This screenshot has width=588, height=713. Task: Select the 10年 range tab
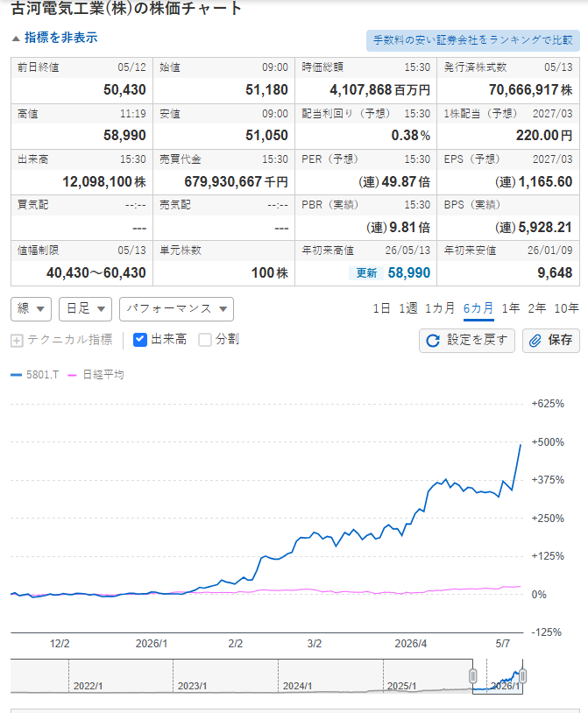click(567, 308)
